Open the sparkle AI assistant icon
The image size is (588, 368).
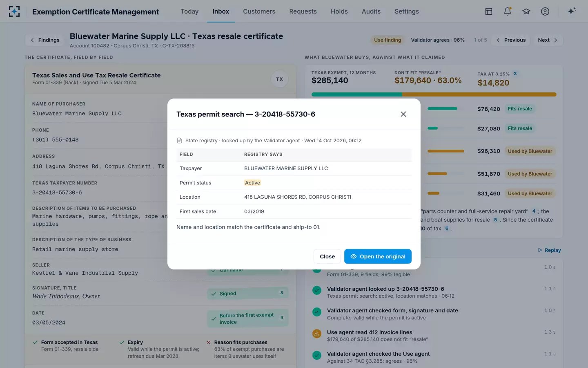coord(572,11)
